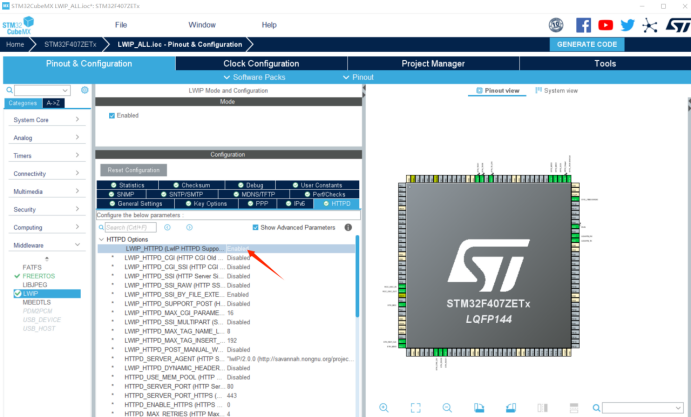
Task: Zoom out of the pinout view
Action: pos(447,408)
